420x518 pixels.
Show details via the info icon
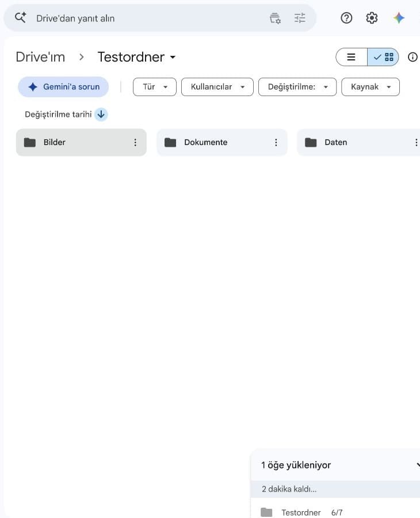(x=413, y=57)
